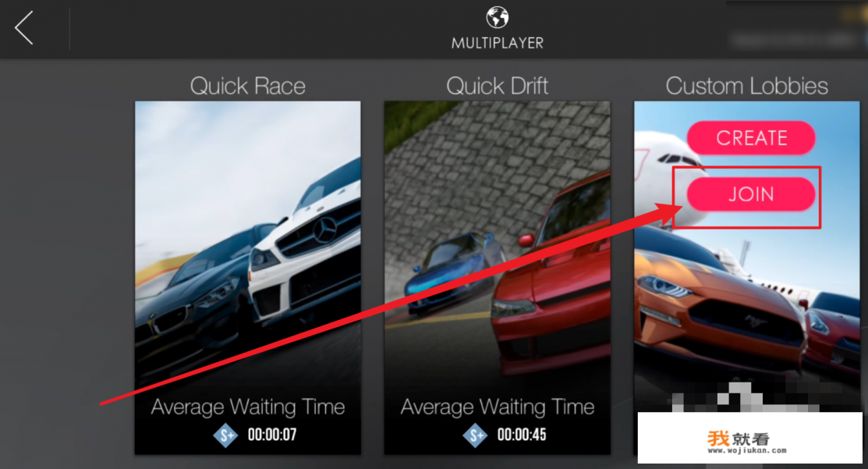
Task: Click the JOIN lobby button
Action: 751,194
